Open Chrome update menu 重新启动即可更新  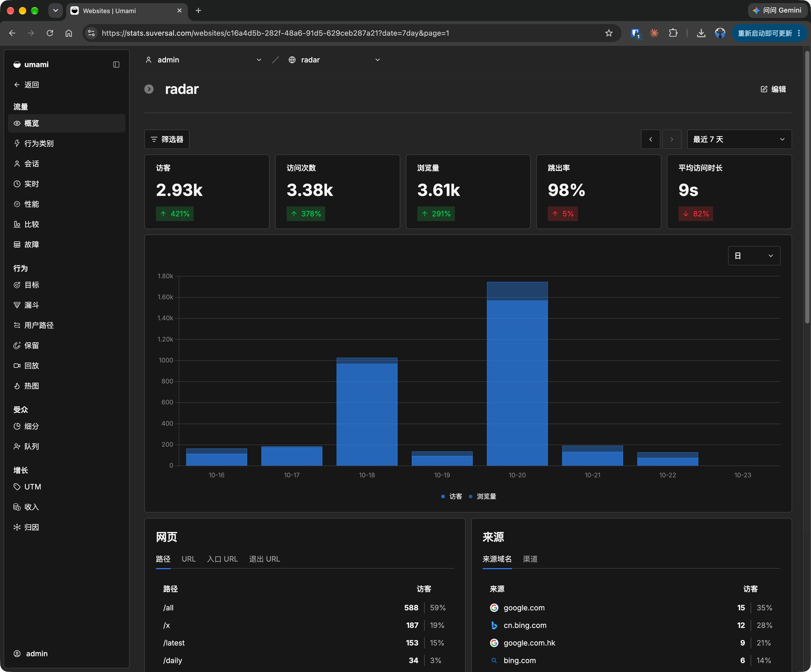[x=769, y=33]
